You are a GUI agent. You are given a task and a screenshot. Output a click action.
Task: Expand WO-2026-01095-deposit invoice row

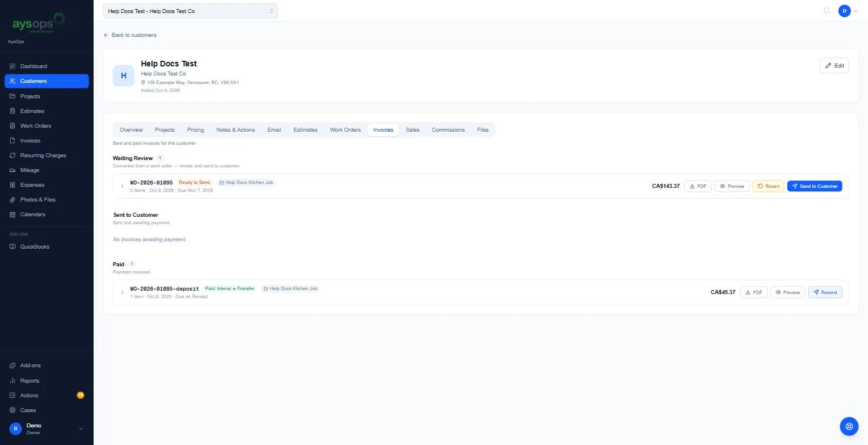point(122,292)
